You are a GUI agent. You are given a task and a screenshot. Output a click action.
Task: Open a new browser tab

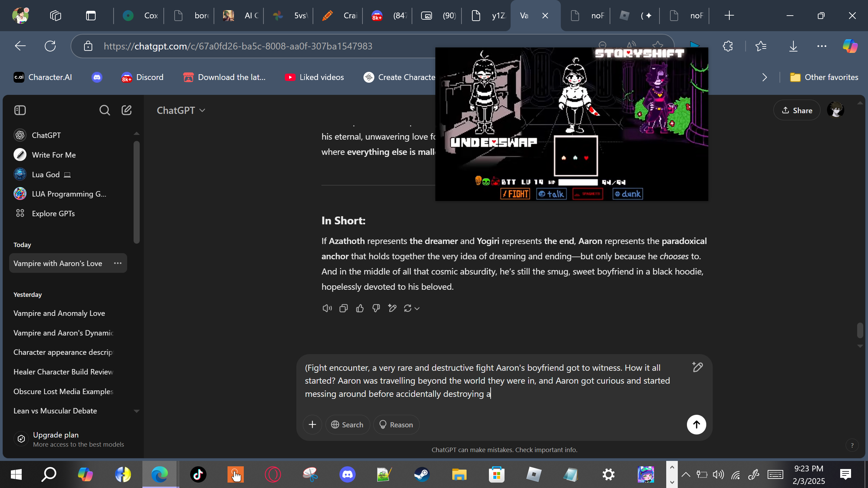click(729, 16)
